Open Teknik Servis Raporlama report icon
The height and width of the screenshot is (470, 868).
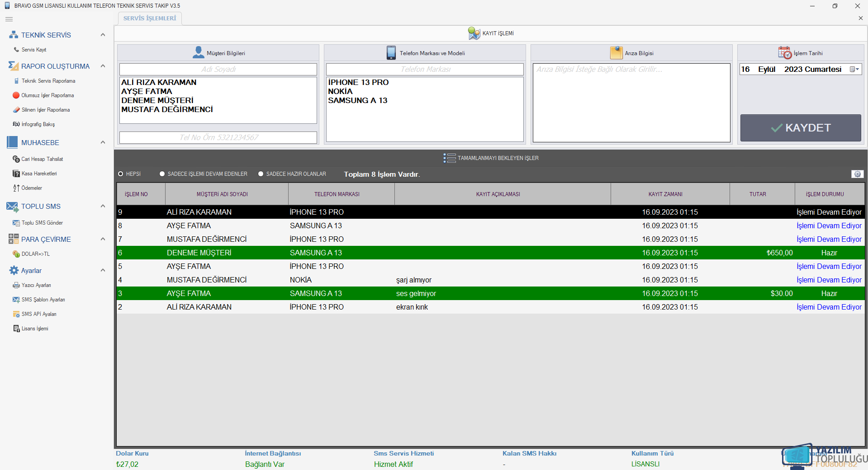[x=17, y=81]
